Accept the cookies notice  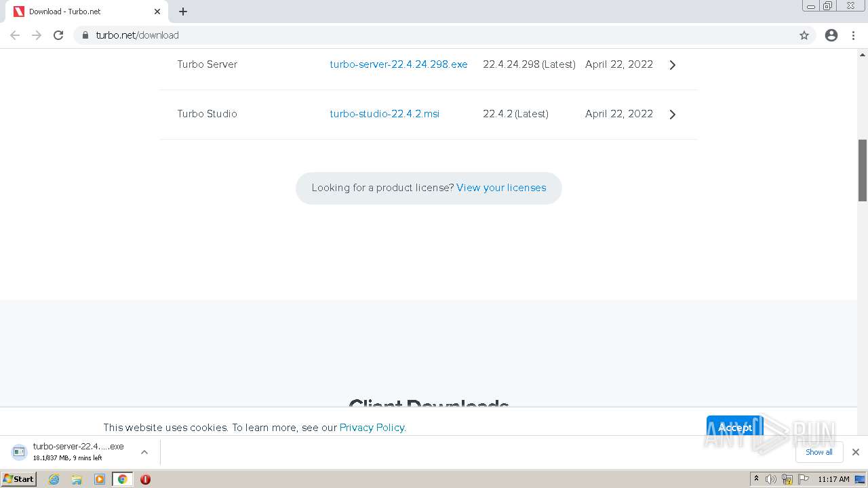[735, 427]
